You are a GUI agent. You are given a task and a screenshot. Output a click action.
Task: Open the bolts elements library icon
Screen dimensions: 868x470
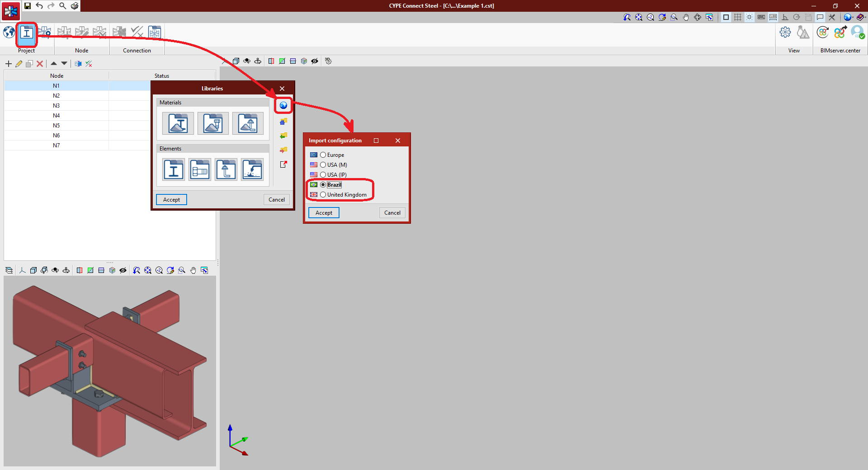[200, 170]
